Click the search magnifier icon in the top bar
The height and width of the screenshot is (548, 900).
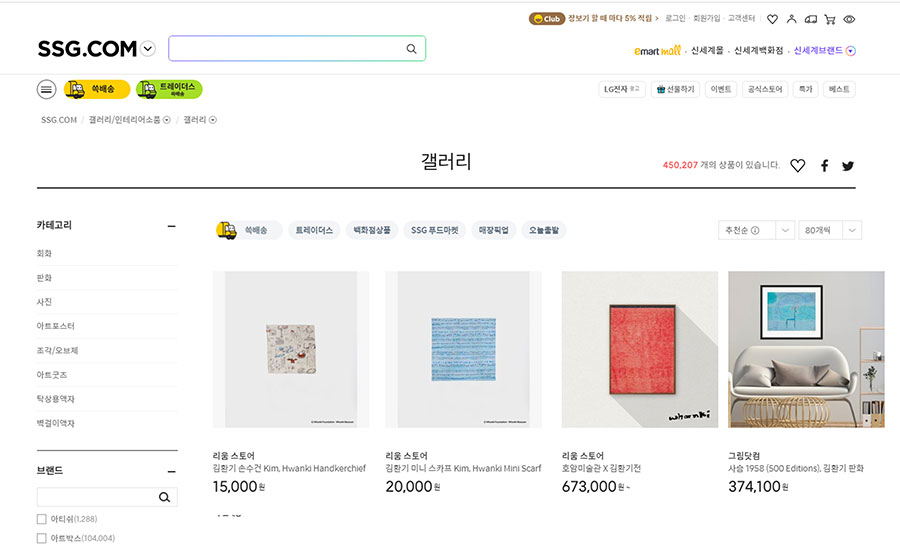411,49
